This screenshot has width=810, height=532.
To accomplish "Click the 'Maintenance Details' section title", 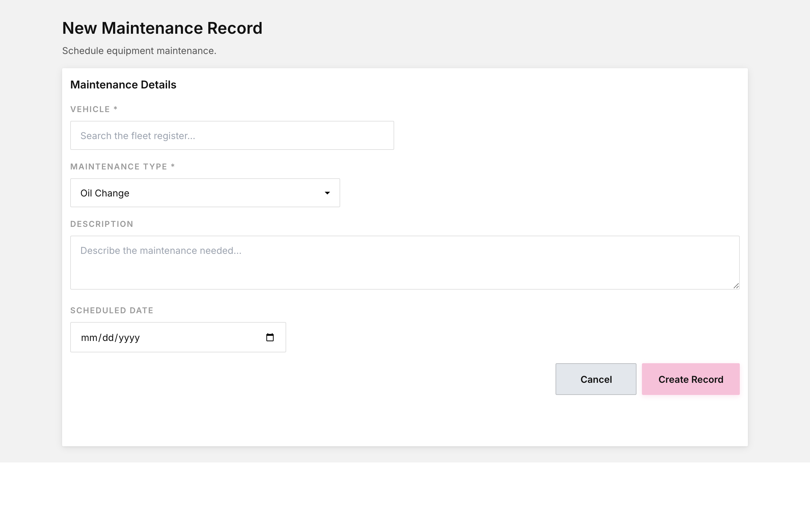I will coord(123,85).
